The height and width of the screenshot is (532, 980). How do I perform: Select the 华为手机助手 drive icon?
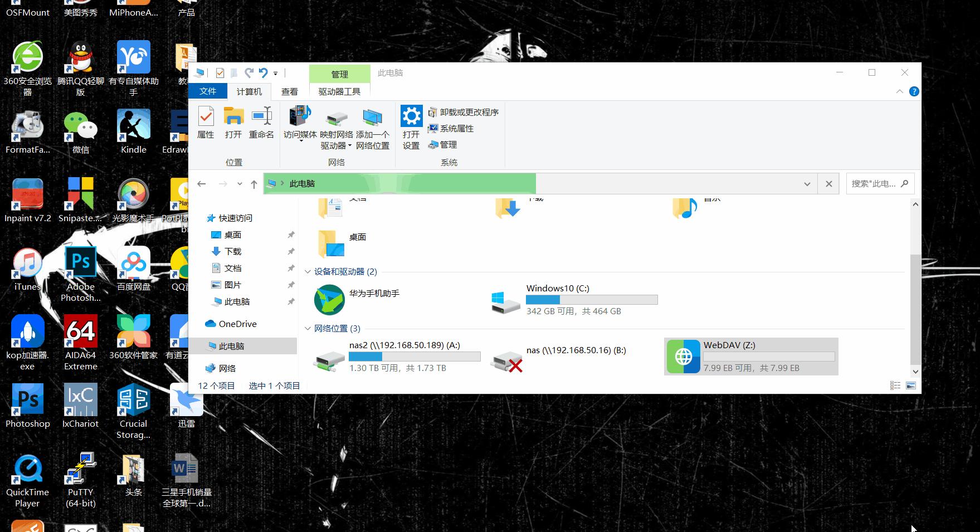(x=329, y=299)
